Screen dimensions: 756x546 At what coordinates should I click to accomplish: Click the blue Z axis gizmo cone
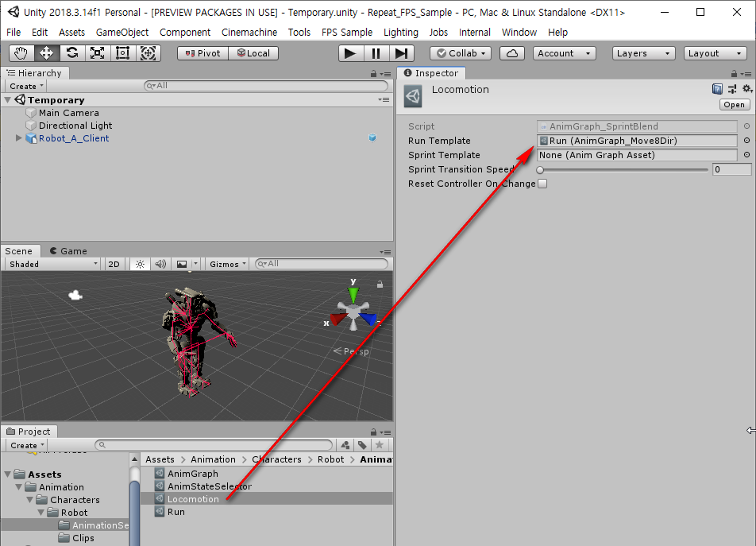[368, 319]
